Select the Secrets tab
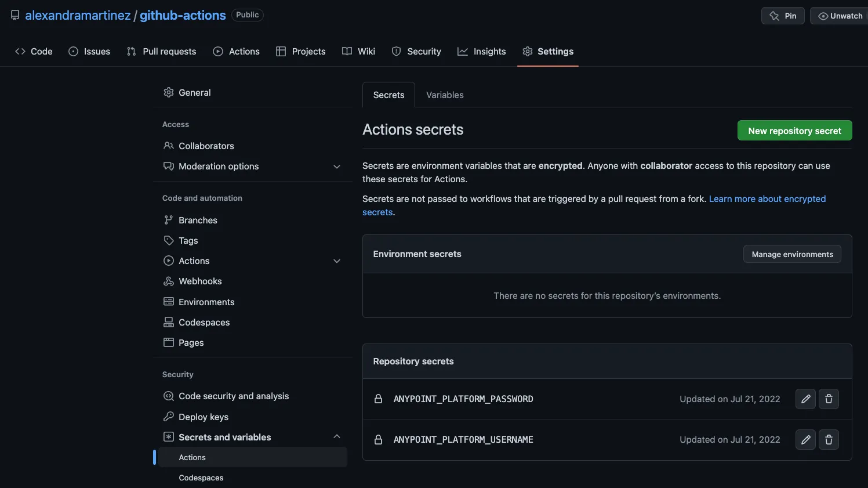The width and height of the screenshot is (868, 488). pos(388,95)
